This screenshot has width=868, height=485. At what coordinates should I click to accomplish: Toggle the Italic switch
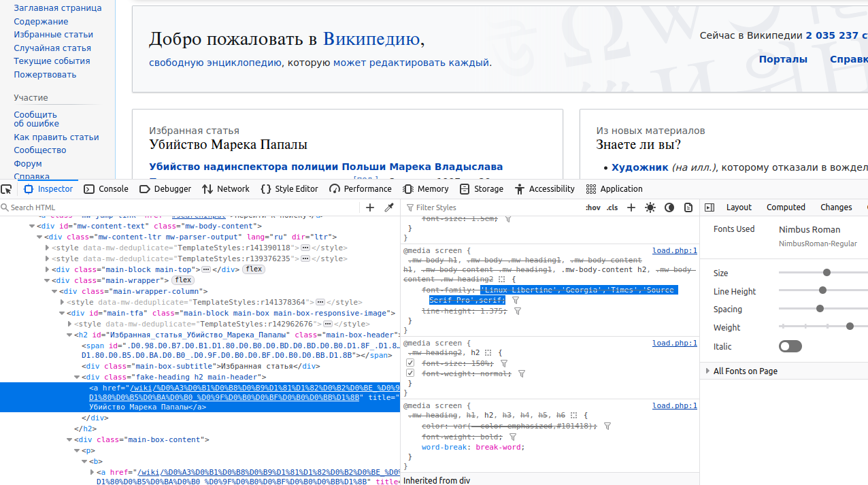tap(790, 346)
